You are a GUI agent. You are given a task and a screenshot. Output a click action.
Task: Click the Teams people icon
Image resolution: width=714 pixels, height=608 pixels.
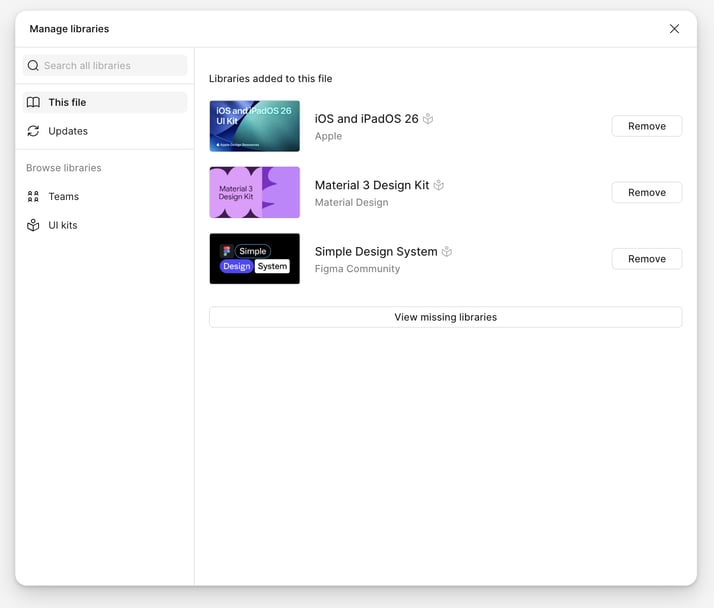33,196
